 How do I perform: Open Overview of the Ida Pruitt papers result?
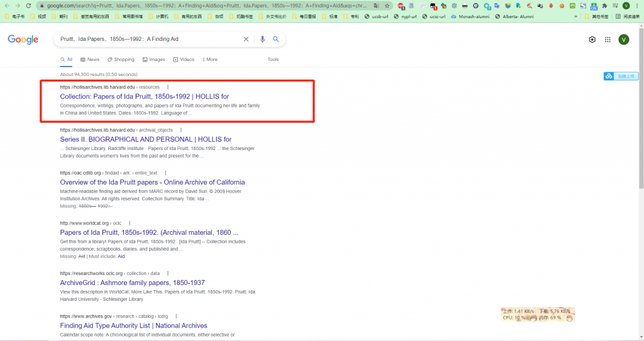(x=152, y=182)
